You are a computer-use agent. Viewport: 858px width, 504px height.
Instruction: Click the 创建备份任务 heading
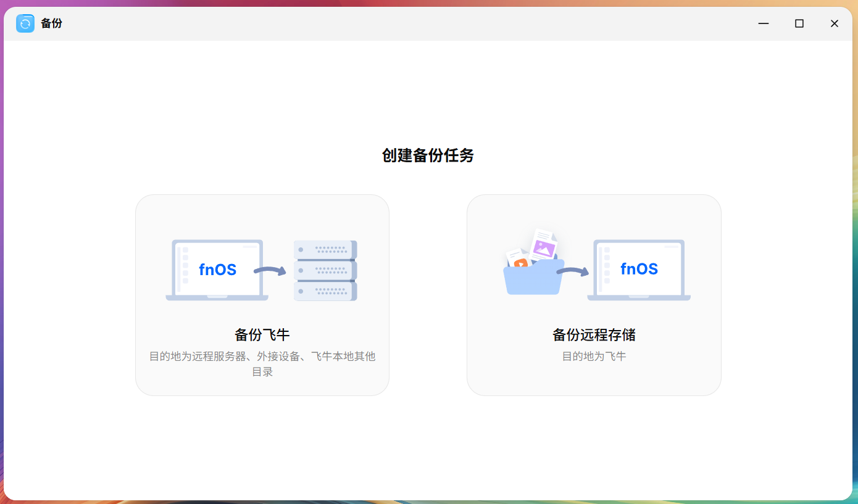point(428,155)
